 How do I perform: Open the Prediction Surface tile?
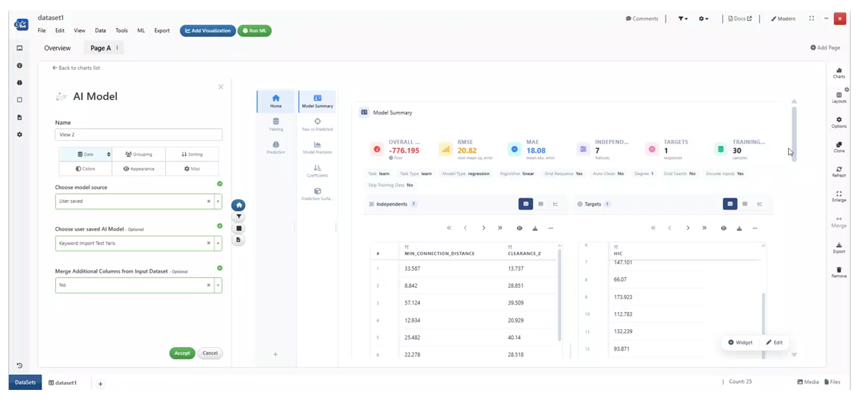[317, 194]
